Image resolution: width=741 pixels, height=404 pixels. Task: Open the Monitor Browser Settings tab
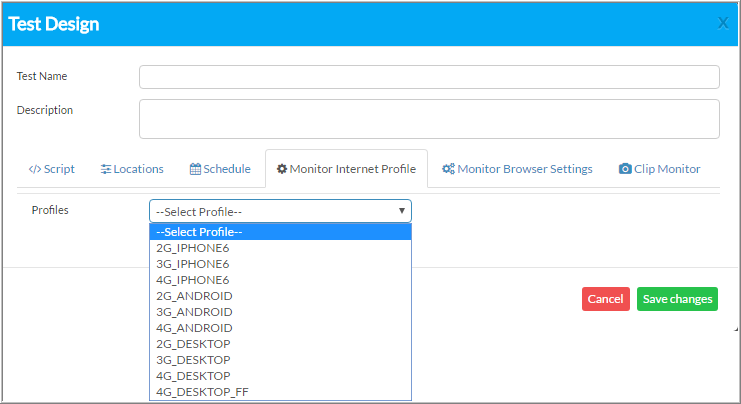pyautogui.click(x=517, y=169)
